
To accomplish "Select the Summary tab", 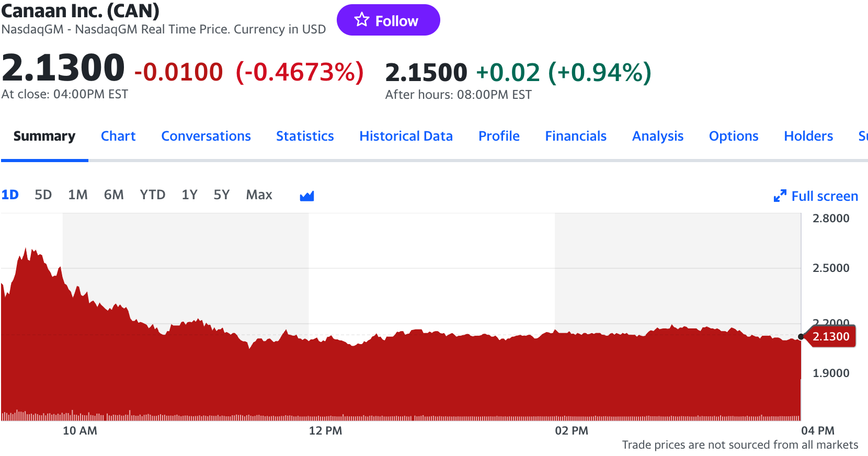I will 44,136.
